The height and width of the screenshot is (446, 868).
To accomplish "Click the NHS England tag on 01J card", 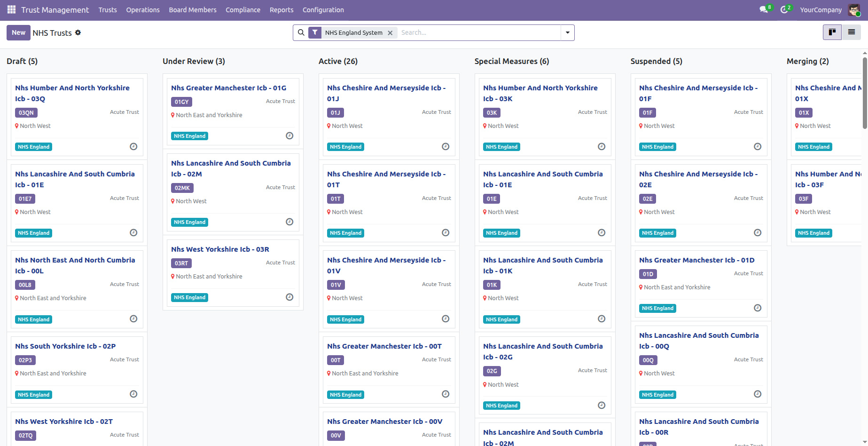I will click(x=345, y=147).
